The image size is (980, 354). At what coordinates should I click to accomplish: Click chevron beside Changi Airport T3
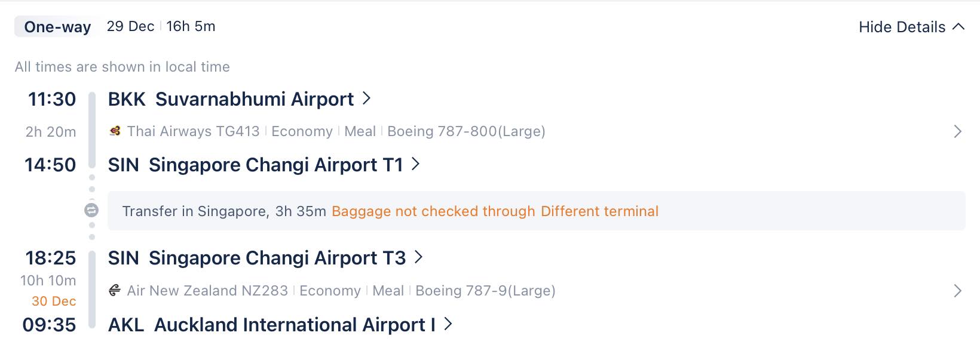(x=419, y=257)
